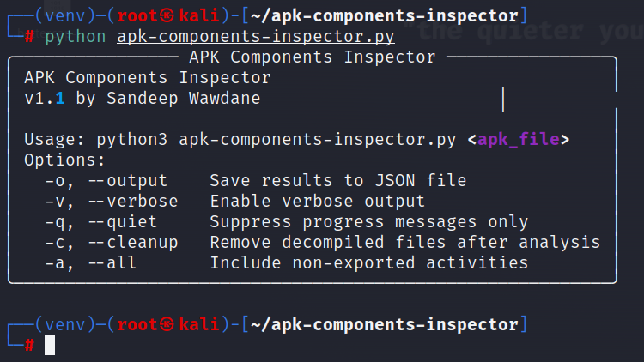The width and height of the screenshot is (644, 362).
Task: Click the (venv) label in top prompt
Action: click(65, 16)
